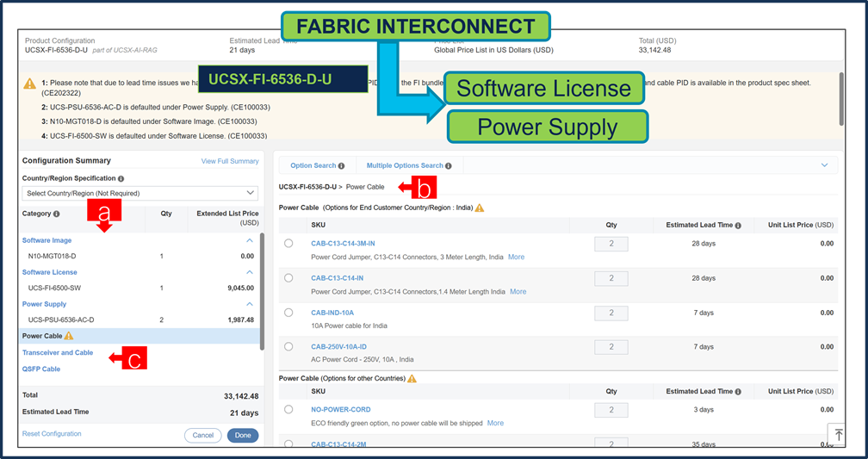Click the Qty field for CAB-C13-C14-IN

tap(611, 278)
